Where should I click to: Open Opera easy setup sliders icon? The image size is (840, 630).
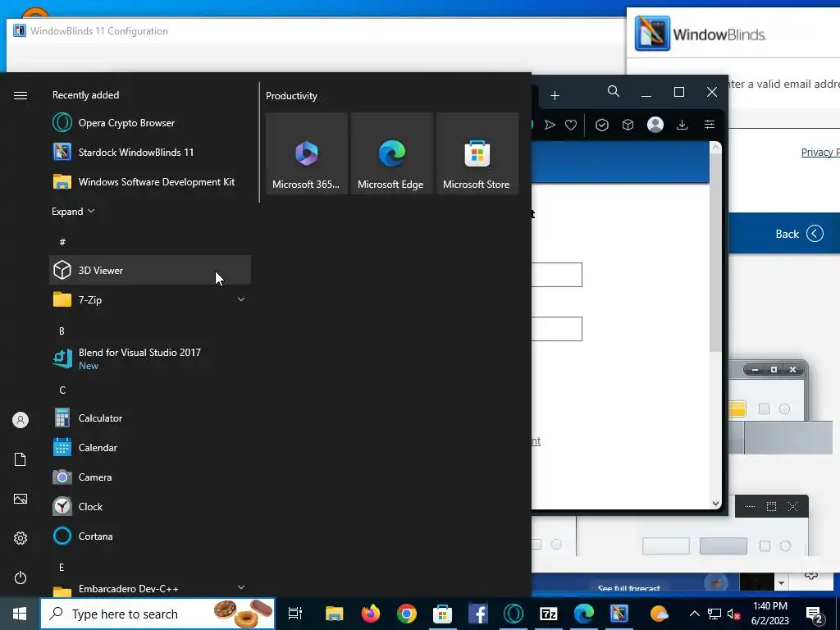pos(710,125)
